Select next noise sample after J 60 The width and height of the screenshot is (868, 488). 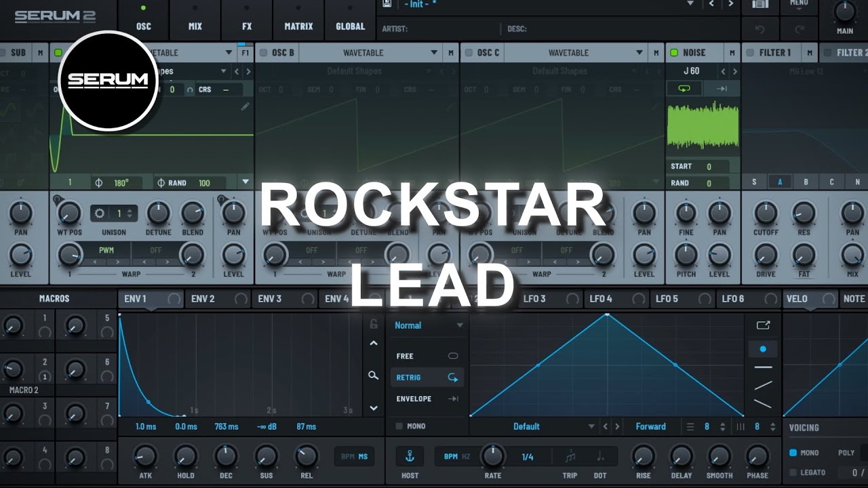click(x=735, y=71)
